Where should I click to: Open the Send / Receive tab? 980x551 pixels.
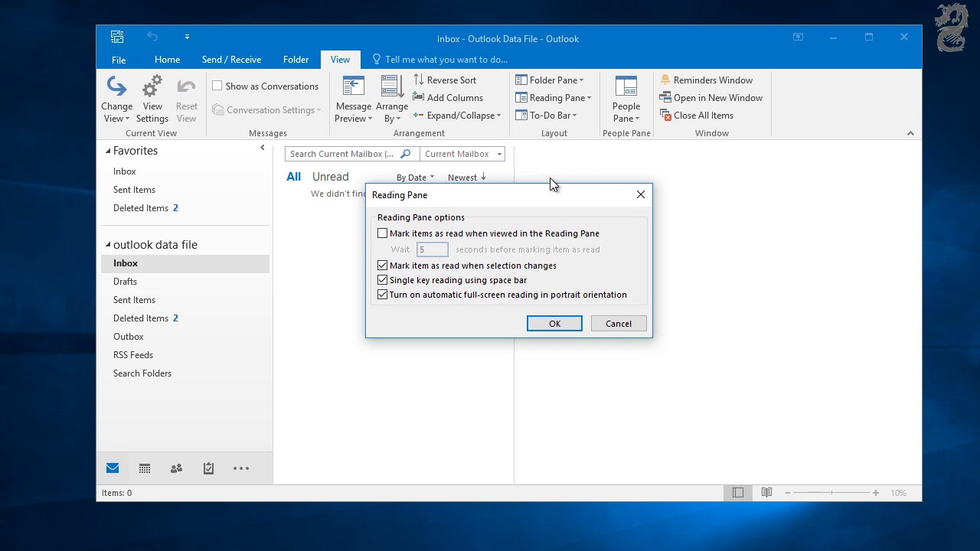[x=231, y=60]
